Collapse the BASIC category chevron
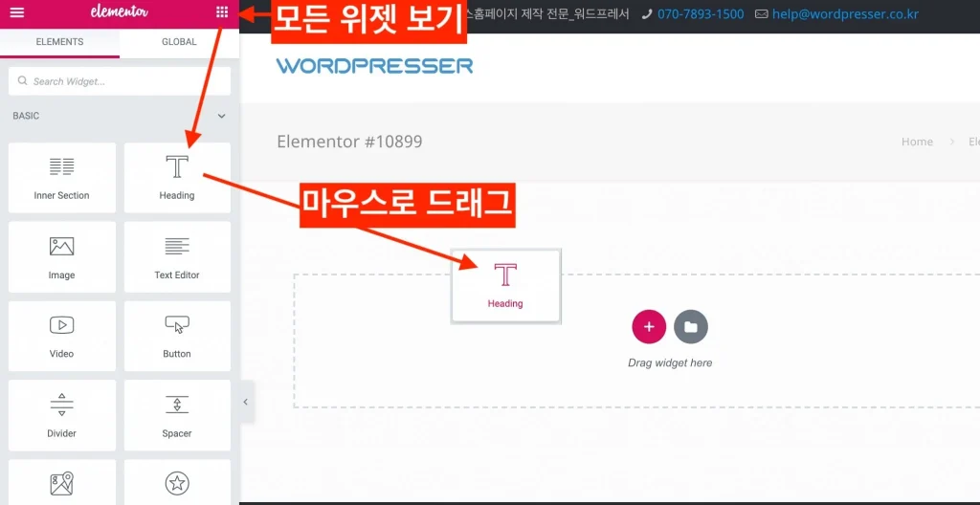The width and height of the screenshot is (980, 505). [221, 117]
